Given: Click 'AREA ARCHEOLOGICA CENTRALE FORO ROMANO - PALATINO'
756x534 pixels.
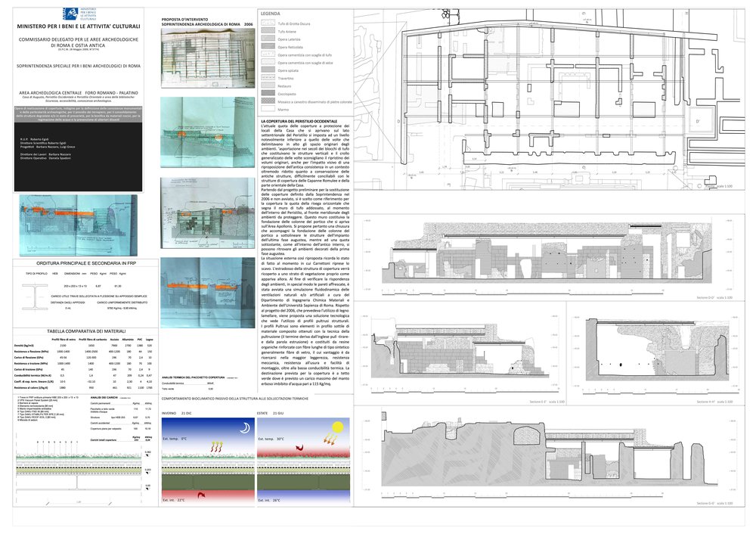Looking at the screenshot, I should pyautogui.click(x=79, y=92).
